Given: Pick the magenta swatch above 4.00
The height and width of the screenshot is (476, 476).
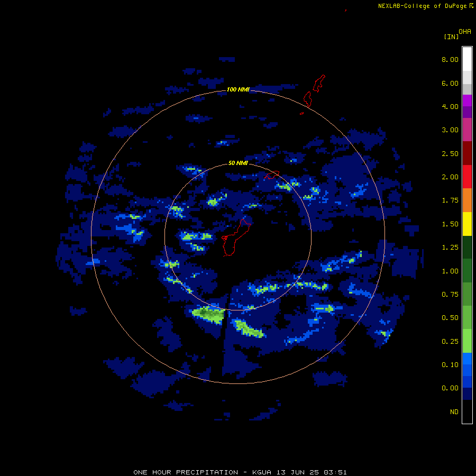Looking at the screenshot, I should (x=467, y=100).
